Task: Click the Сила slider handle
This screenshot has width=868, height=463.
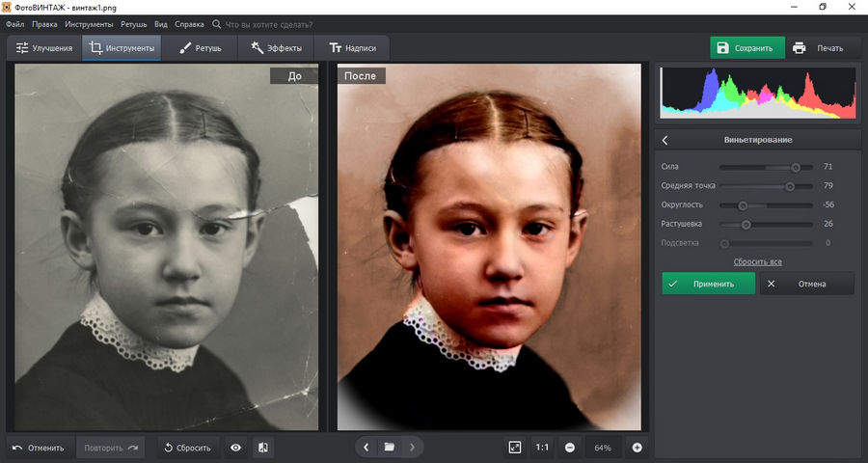Action: click(796, 167)
